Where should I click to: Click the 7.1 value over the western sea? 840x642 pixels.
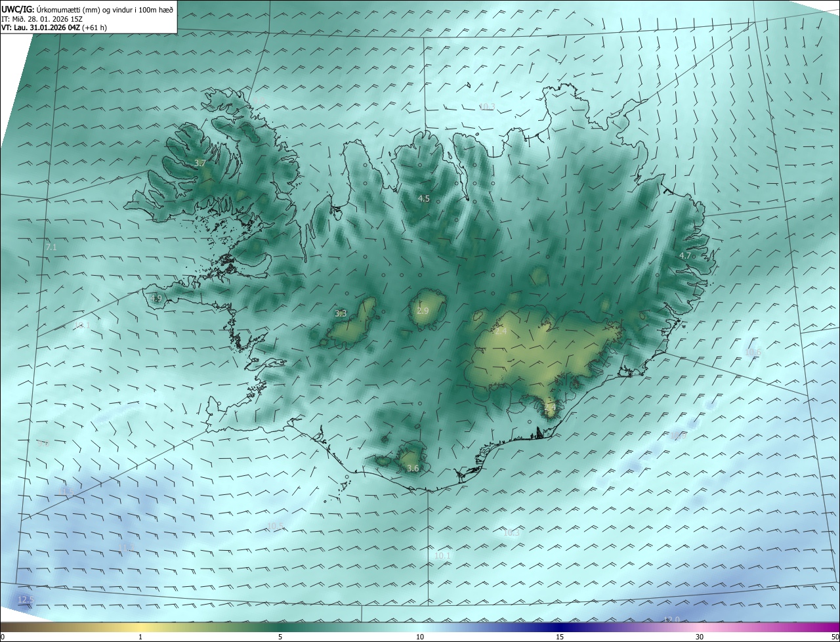[x=51, y=247]
